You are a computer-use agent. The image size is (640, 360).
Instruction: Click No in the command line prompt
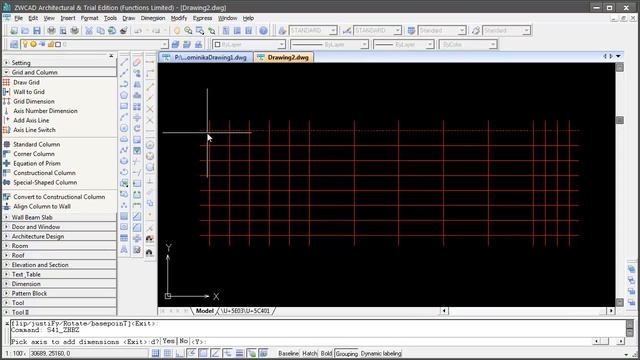pos(184,341)
